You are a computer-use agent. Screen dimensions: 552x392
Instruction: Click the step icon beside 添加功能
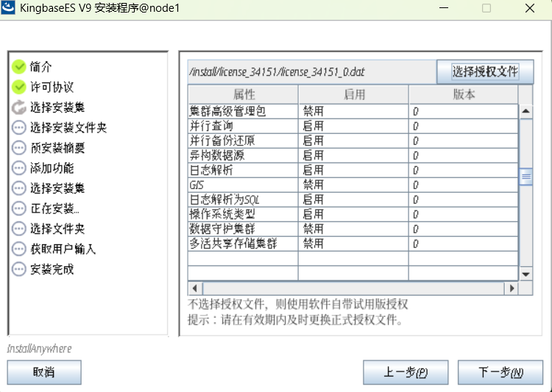pyautogui.click(x=19, y=168)
